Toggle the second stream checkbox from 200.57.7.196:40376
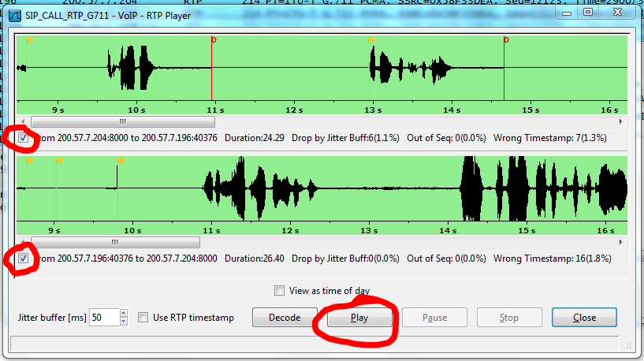Screen dimensions: 644x361 coord(24,258)
